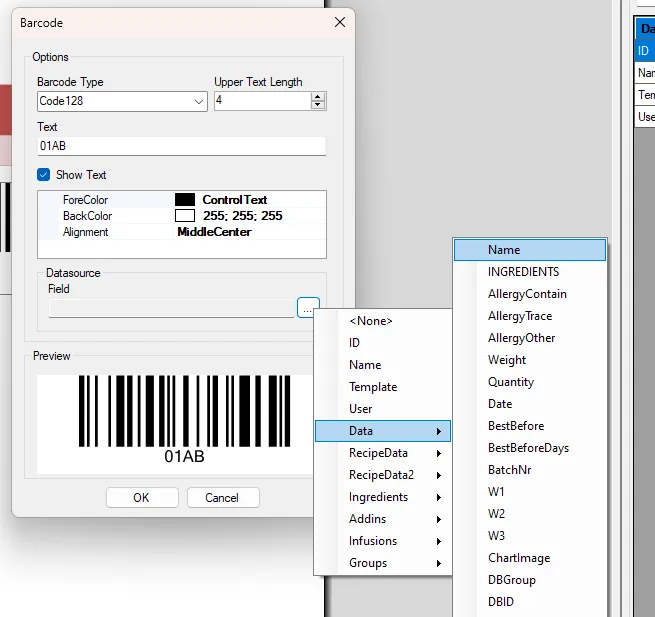
Task: Increase Upper Text Length value
Action: 318,97
